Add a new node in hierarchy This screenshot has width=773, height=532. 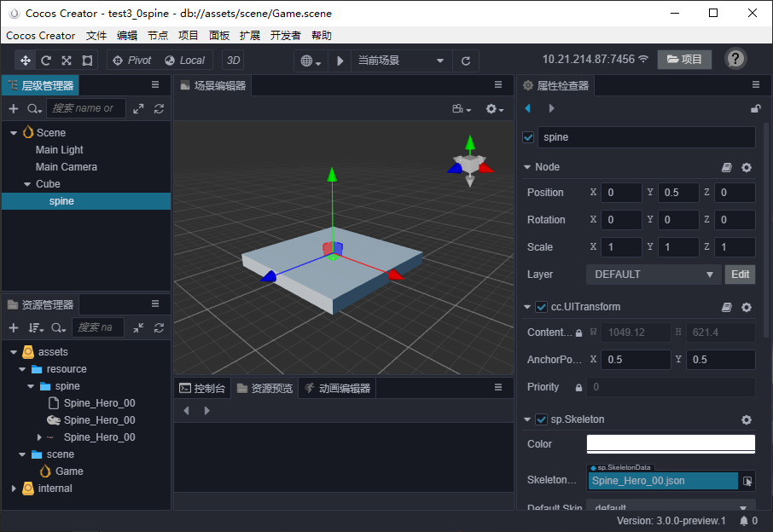14,108
